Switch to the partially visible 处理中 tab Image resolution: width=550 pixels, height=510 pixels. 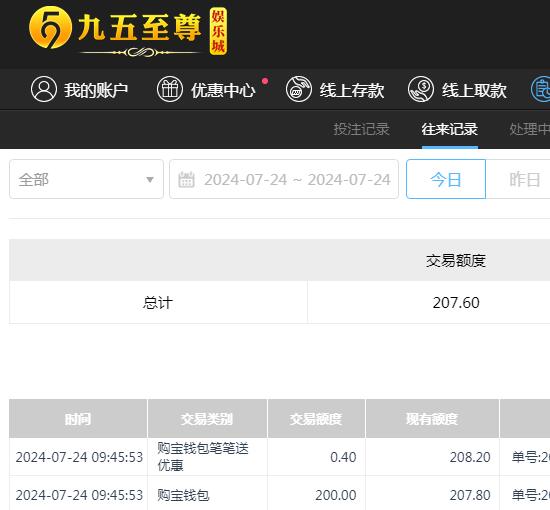click(530, 129)
